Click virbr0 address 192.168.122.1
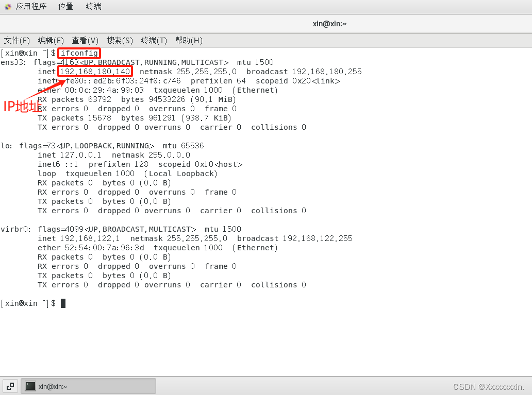The image size is (532, 395). (x=90, y=238)
